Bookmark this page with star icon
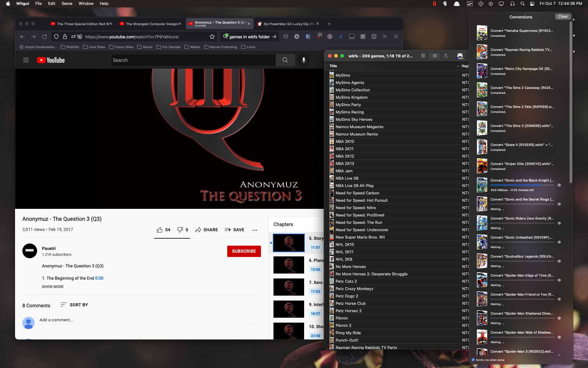This screenshot has height=368, width=588. coord(212,37)
